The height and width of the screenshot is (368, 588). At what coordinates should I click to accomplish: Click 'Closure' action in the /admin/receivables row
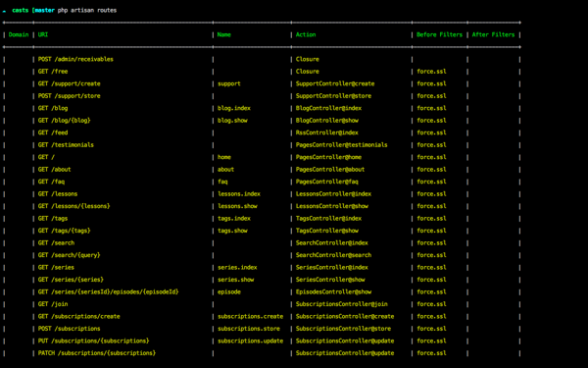307,59
